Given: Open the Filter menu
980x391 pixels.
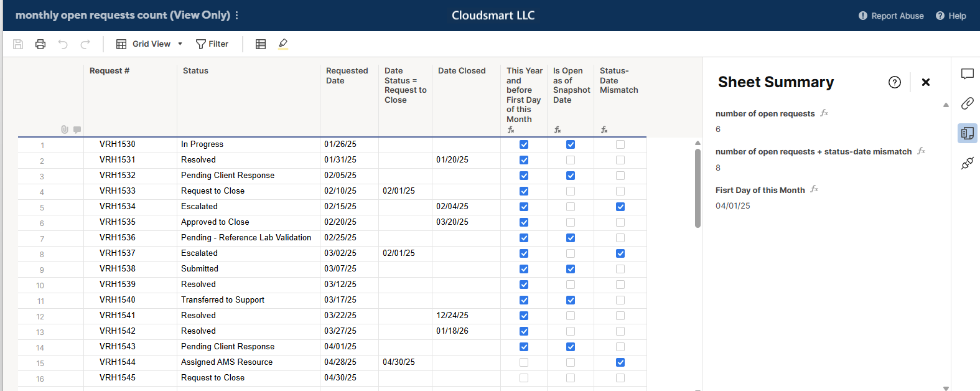Looking at the screenshot, I should (212, 44).
